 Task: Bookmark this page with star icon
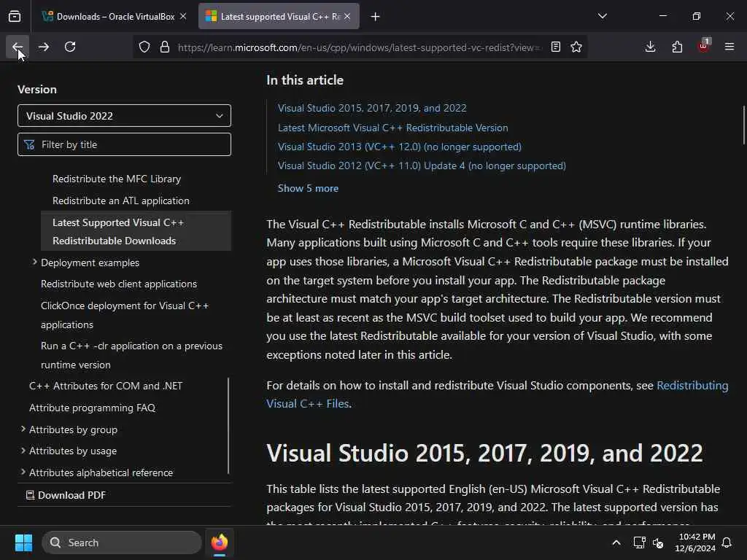tap(576, 47)
